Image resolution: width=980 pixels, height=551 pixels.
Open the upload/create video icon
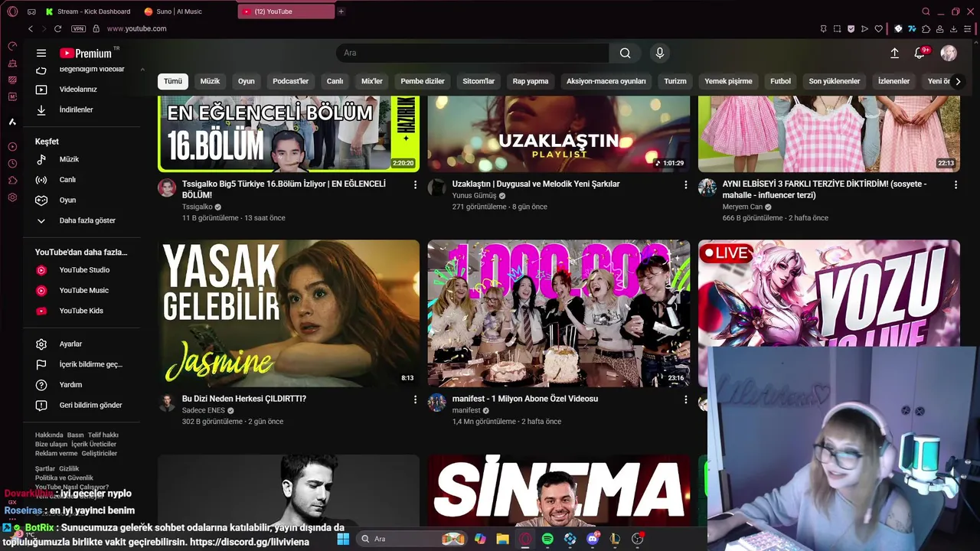coord(894,53)
